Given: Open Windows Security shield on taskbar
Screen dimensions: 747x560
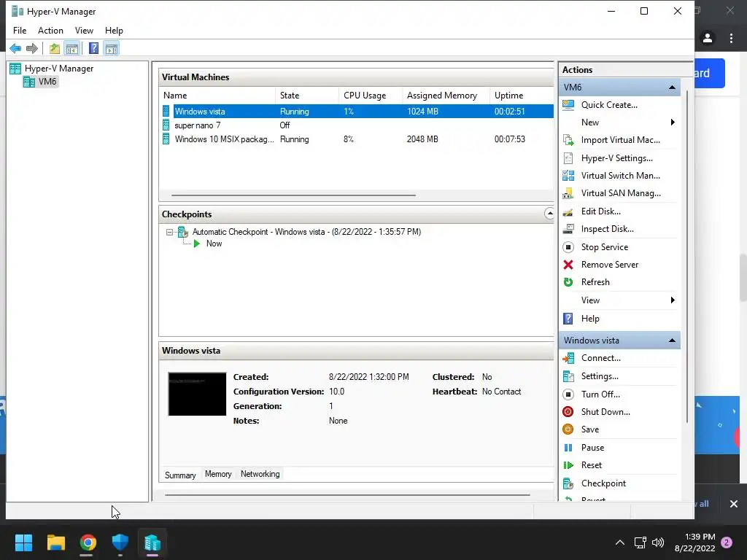Looking at the screenshot, I should (x=120, y=542).
